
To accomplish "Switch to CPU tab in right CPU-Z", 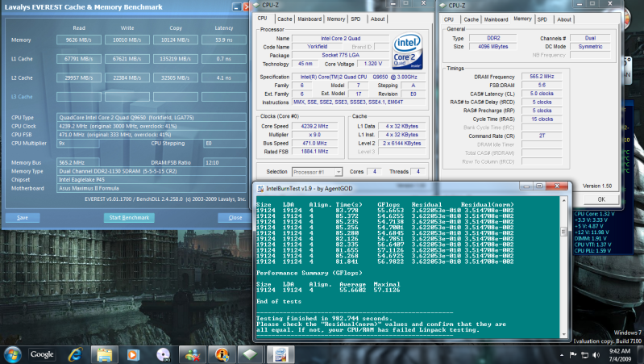I will [448, 19].
